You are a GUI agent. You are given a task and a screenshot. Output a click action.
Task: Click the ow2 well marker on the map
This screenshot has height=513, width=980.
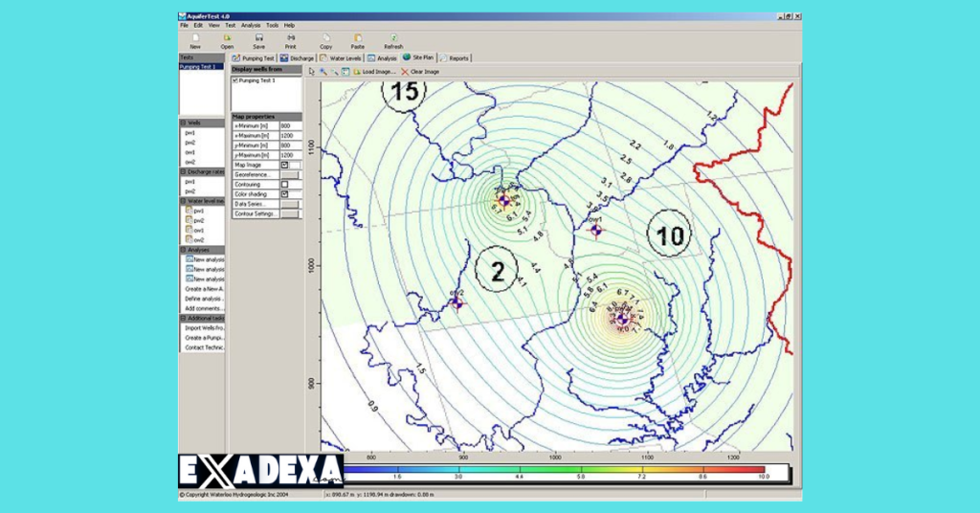point(457,303)
